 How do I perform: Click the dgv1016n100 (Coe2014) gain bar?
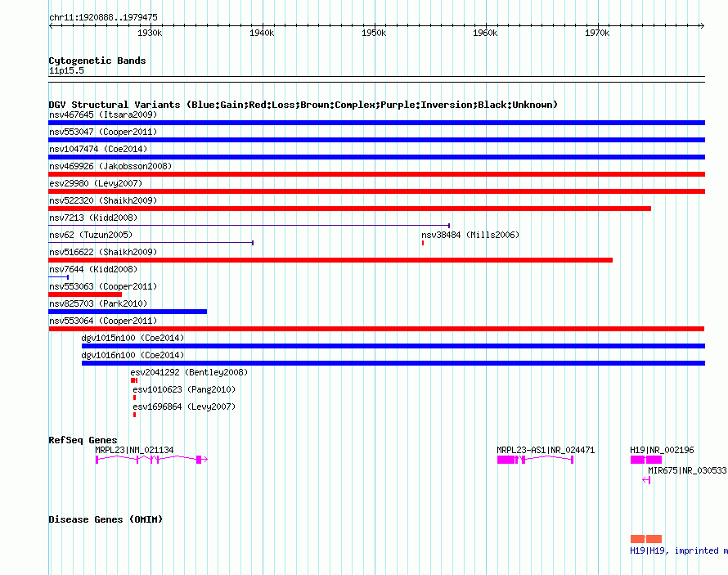pyautogui.click(x=393, y=363)
